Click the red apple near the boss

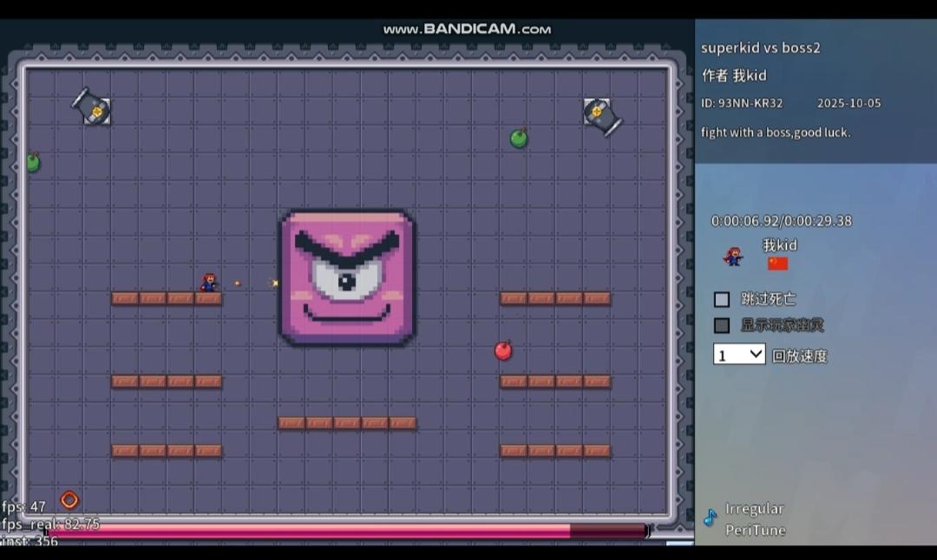503,350
